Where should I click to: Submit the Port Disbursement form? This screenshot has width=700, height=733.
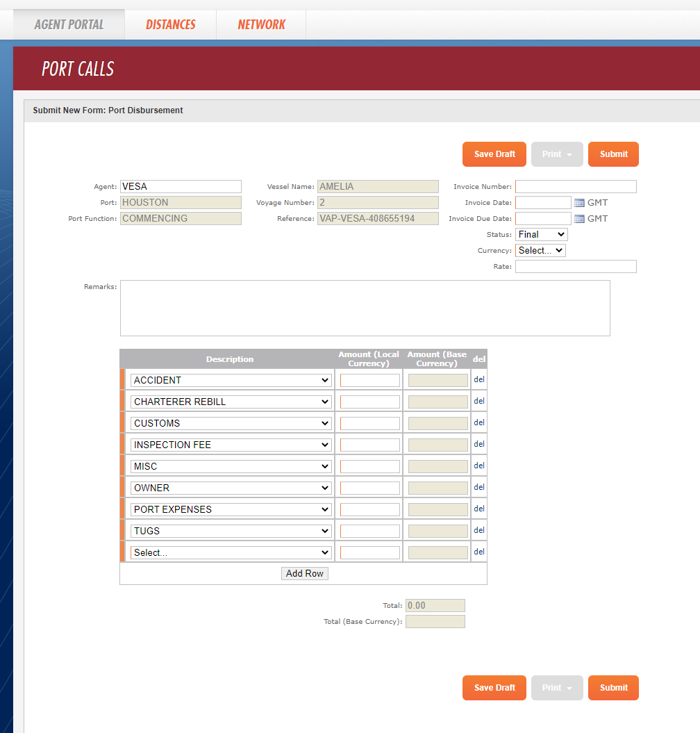coord(613,154)
